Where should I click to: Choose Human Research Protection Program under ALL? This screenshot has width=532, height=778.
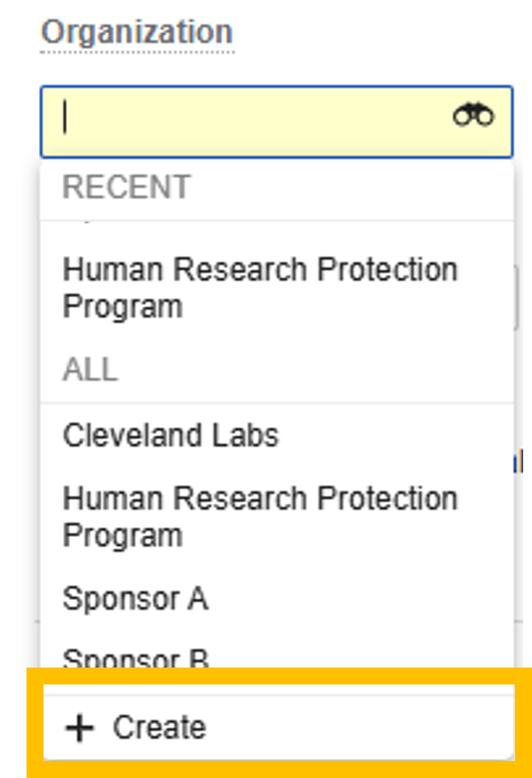point(260,517)
